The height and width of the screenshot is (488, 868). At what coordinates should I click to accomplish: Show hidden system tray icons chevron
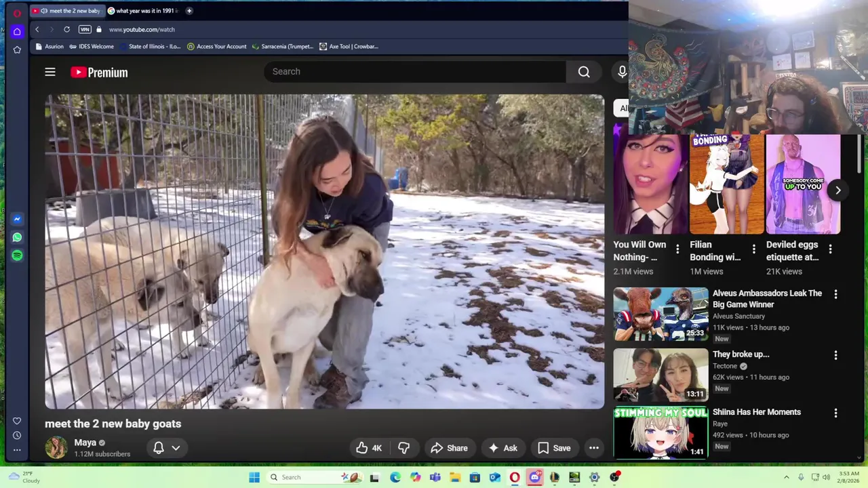(787, 477)
